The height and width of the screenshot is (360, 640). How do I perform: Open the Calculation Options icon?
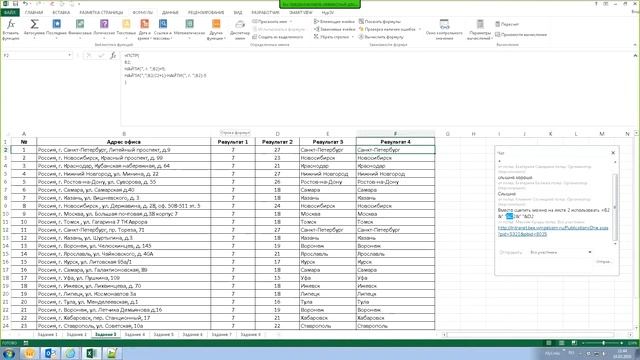click(x=480, y=24)
